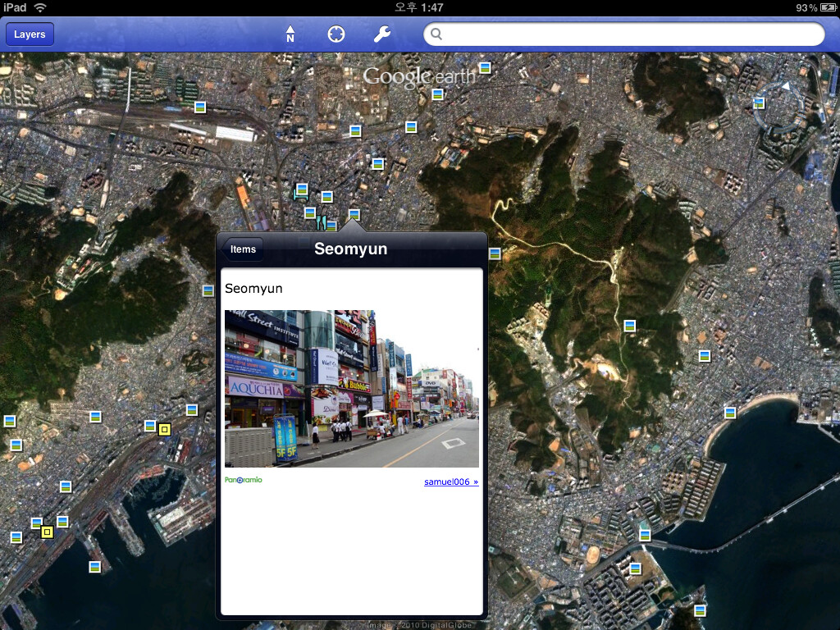Tap the search field to enter a location
840x630 pixels.
coord(623,34)
